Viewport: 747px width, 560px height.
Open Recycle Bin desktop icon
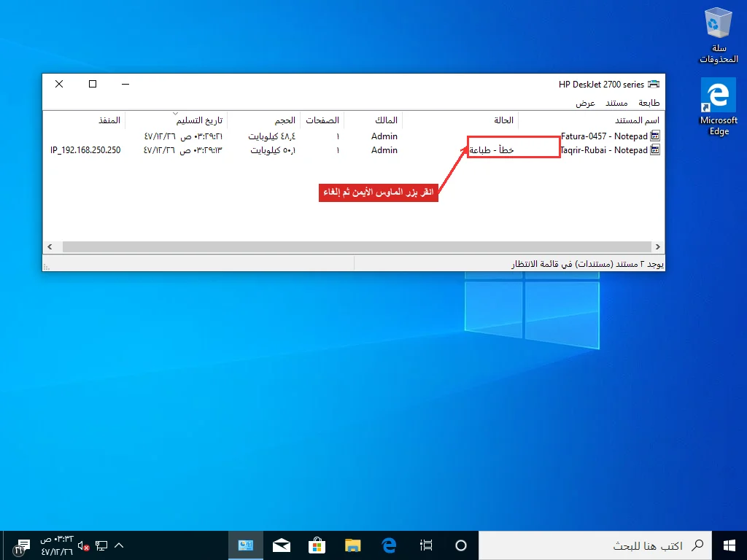[719, 36]
